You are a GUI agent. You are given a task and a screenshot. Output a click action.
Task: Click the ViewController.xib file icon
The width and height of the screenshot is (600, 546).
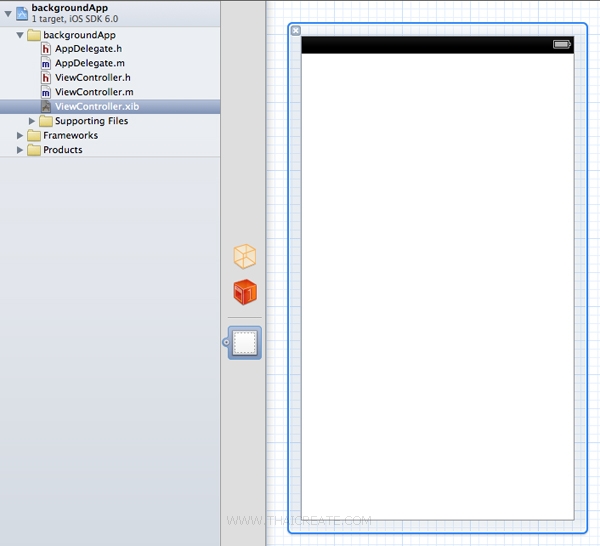[x=46, y=107]
